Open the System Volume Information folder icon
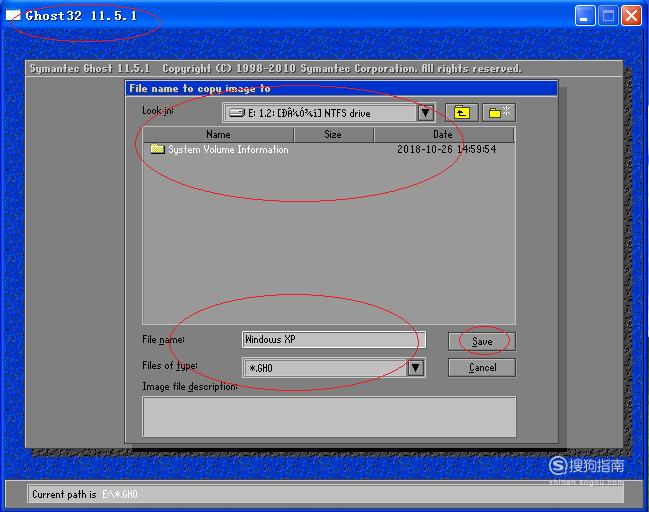Viewport: 649px width, 512px height. 158,149
